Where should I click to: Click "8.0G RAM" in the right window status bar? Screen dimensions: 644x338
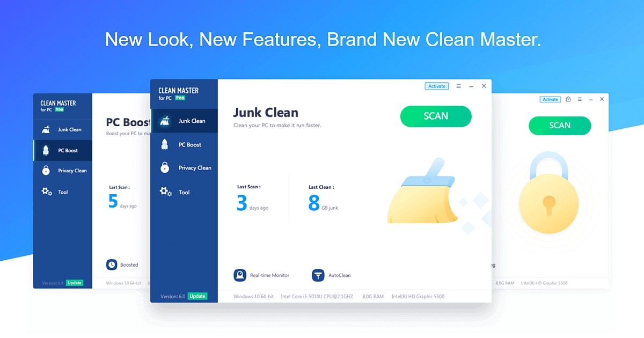(504, 283)
